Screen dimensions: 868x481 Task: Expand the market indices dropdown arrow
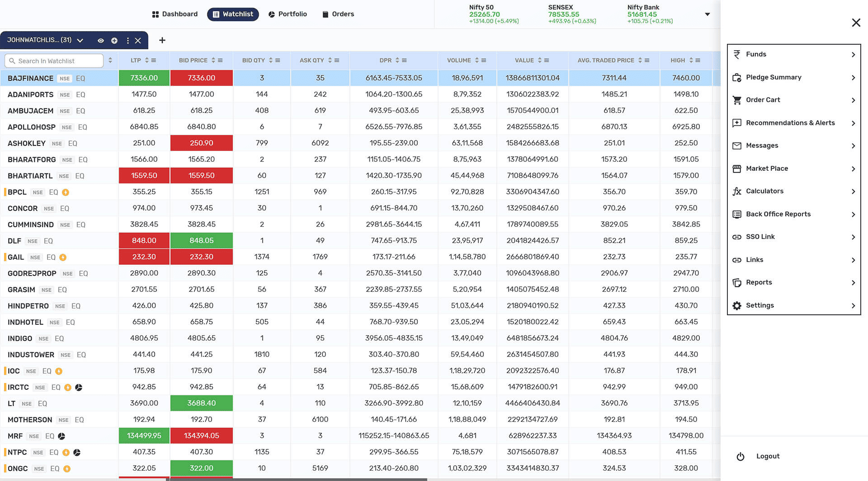point(708,14)
